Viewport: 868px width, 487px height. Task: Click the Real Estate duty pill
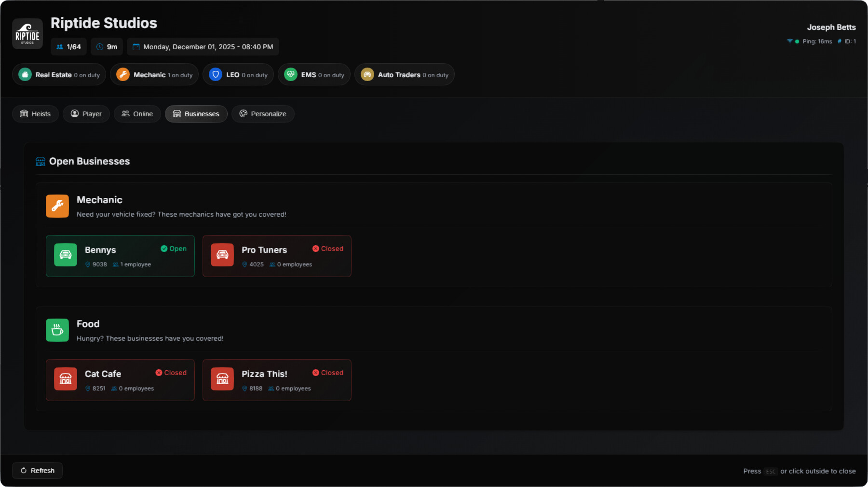tap(59, 75)
